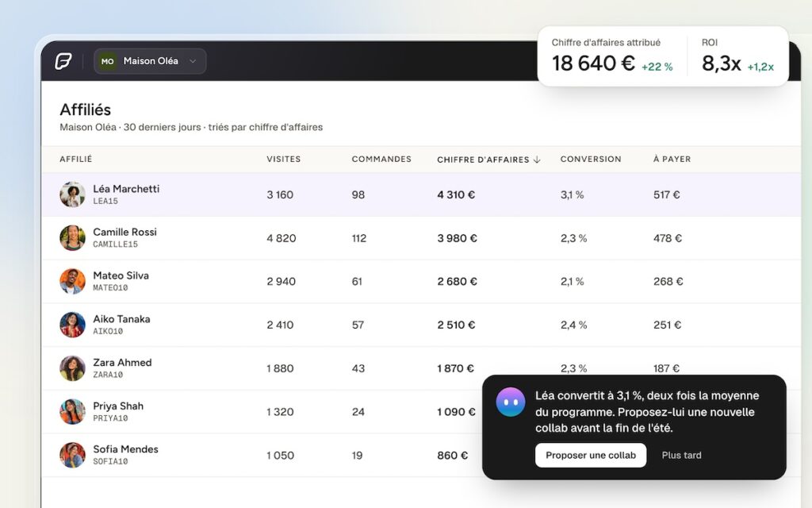
Task: Click the Proposer une collab button
Action: tap(591, 455)
